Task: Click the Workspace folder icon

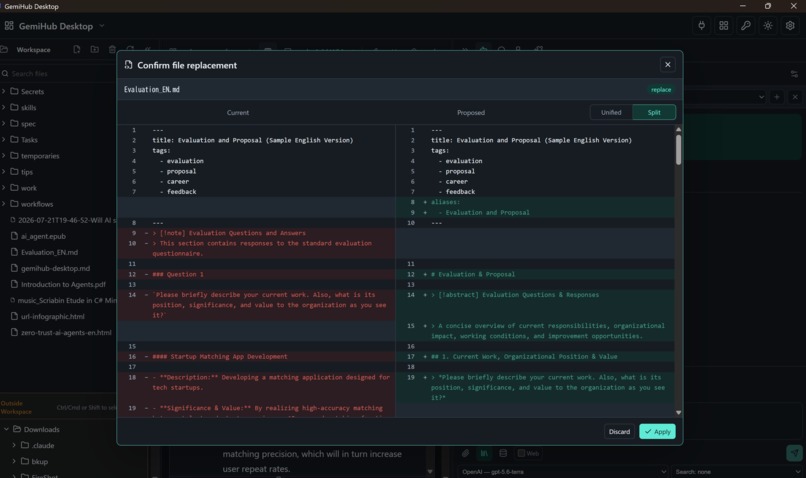Action: pos(4,49)
